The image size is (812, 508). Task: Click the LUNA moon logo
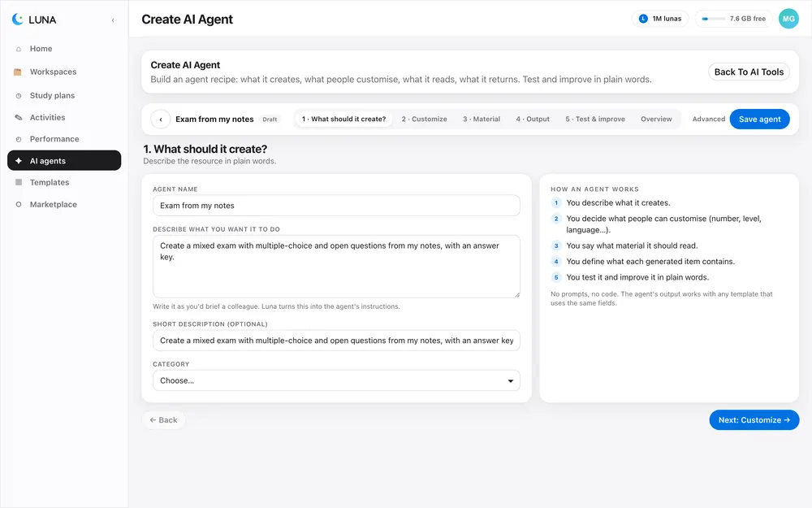(x=18, y=20)
